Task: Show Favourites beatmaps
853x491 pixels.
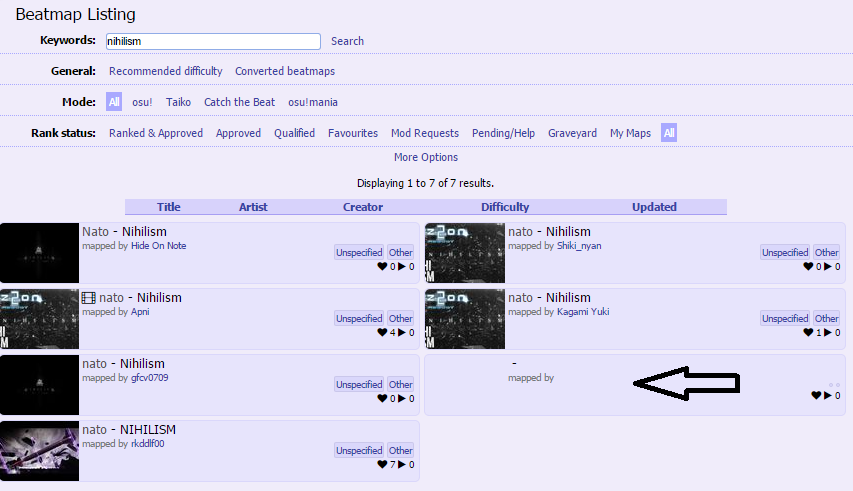Action: (x=353, y=133)
